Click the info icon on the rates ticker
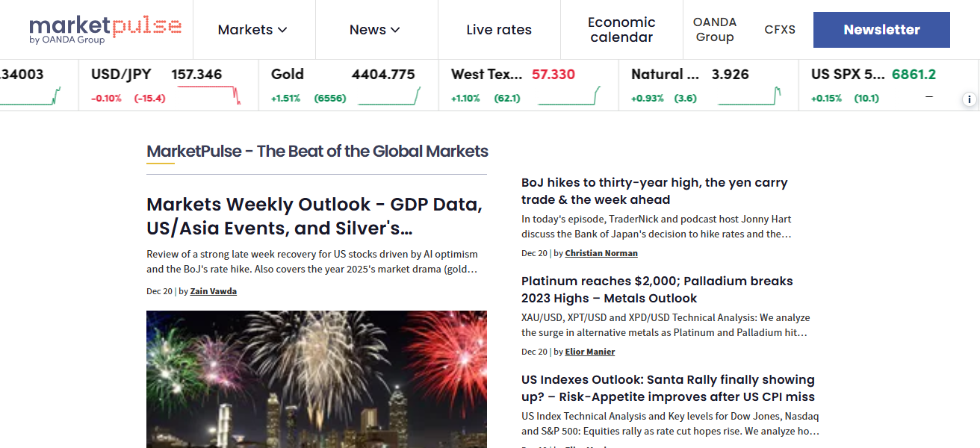 [969, 99]
